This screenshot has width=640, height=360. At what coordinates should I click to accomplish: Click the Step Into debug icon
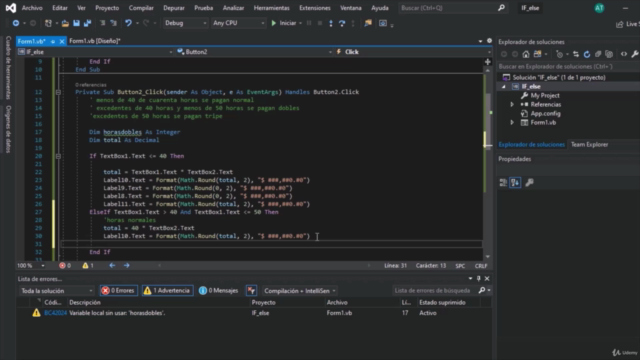pyautogui.click(x=331, y=23)
